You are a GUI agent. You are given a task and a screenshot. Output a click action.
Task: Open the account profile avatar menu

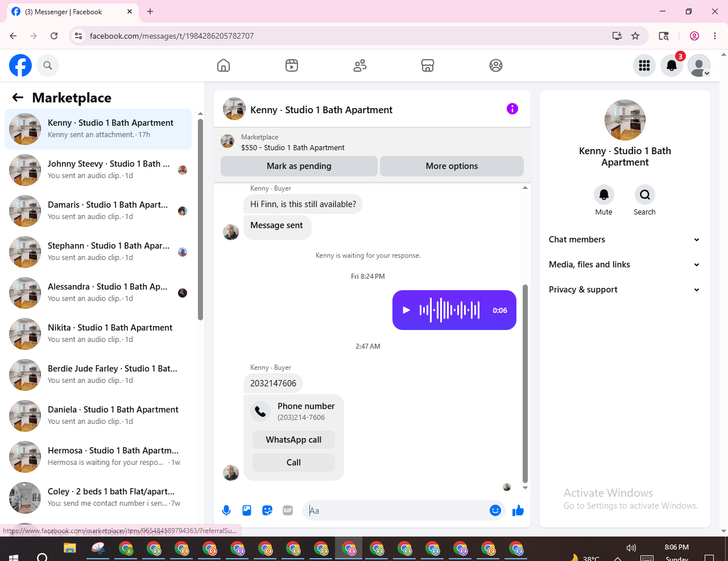[x=699, y=65]
